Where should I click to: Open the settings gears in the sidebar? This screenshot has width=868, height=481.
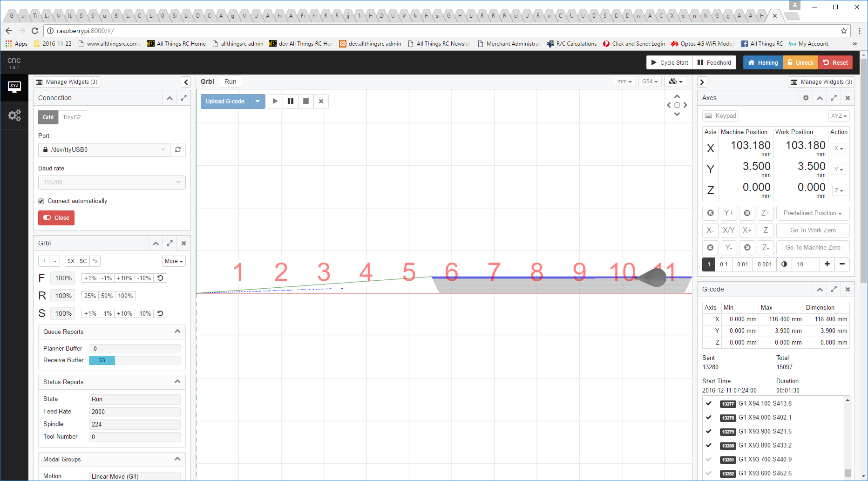click(x=14, y=115)
